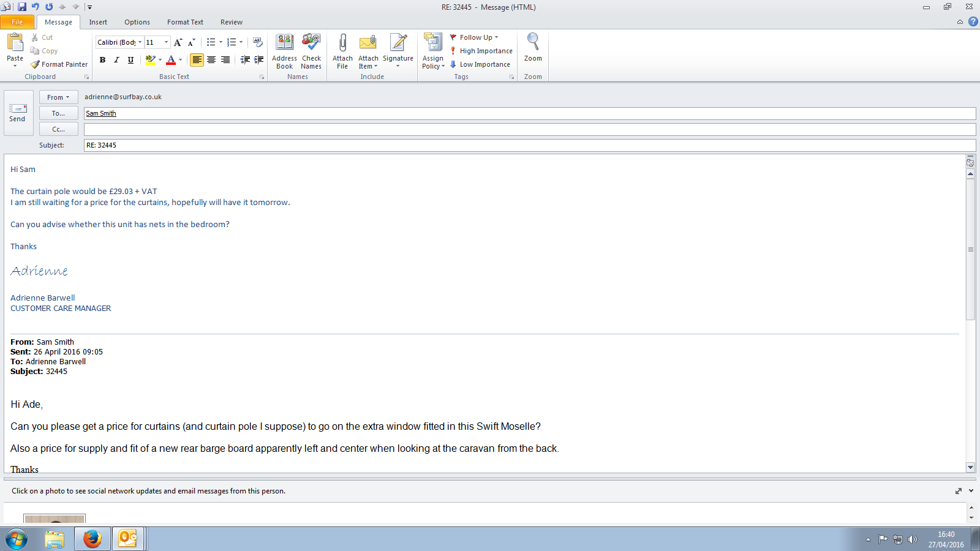Click the Cc... button
Viewport: 980px width, 551px height.
pos(59,129)
